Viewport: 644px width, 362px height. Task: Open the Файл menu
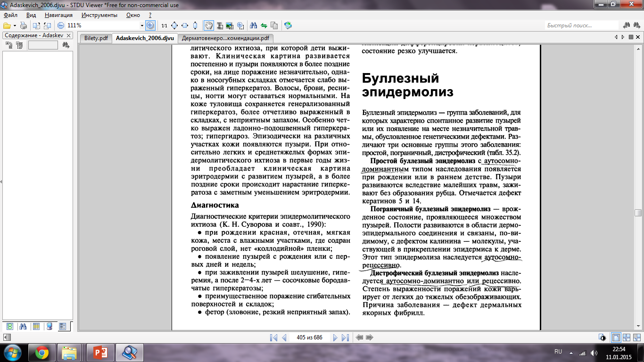10,15
